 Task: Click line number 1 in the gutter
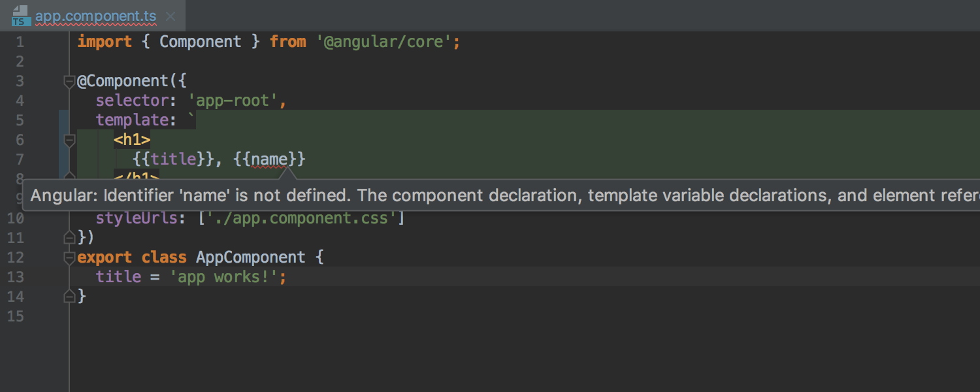pyautogui.click(x=20, y=42)
